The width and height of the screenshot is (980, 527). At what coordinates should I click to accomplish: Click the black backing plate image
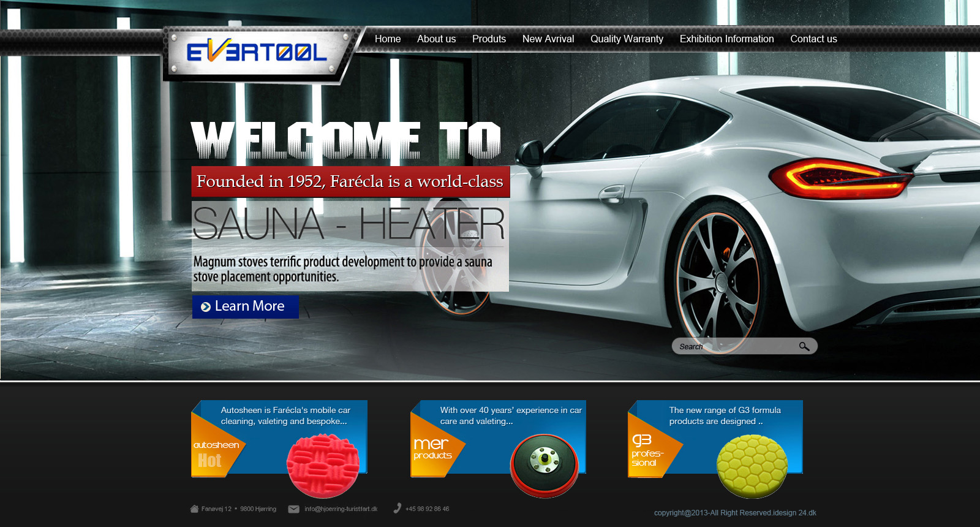click(x=545, y=465)
